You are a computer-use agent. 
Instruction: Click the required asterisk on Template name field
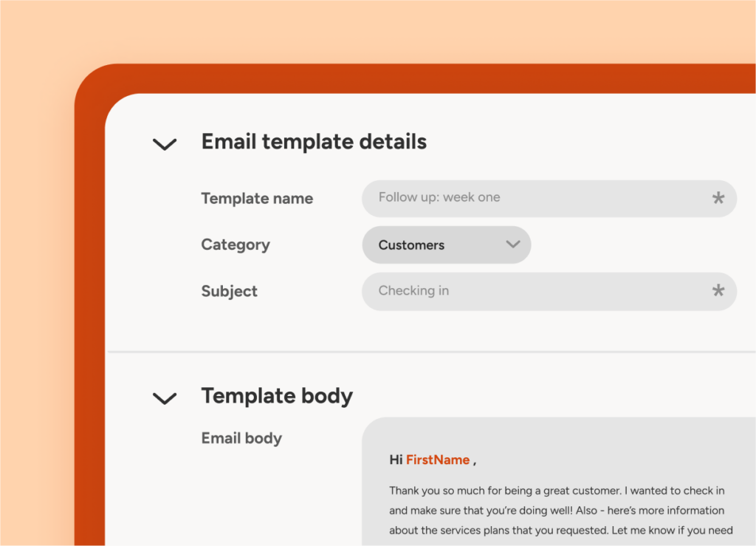pyautogui.click(x=718, y=198)
